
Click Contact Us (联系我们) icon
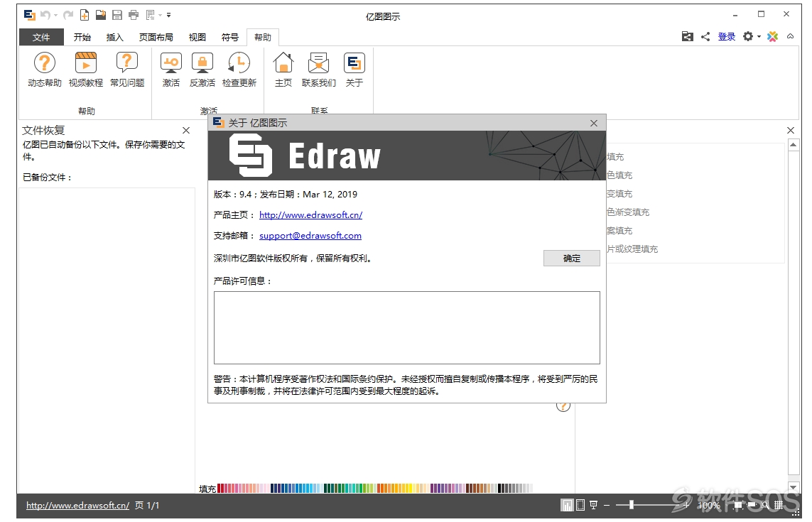[318, 63]
